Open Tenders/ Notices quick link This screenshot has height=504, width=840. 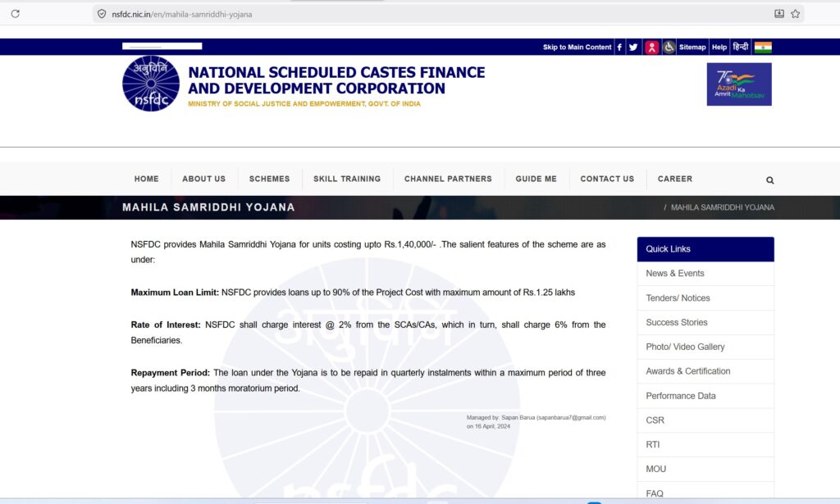click(678, 298)
